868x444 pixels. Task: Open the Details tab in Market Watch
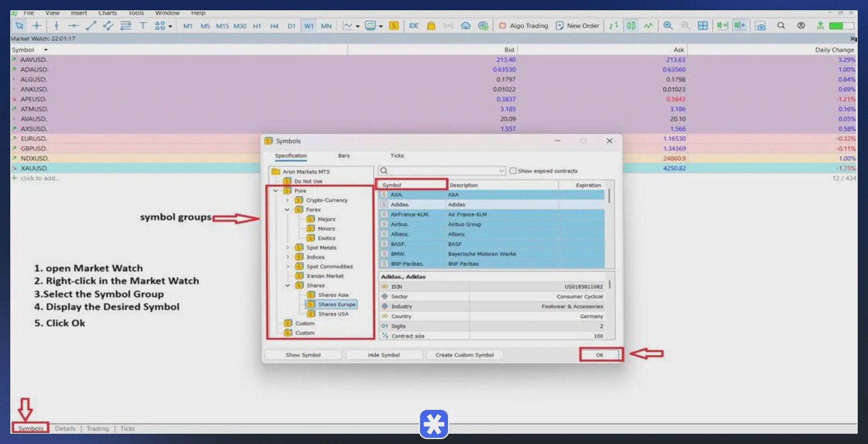coord(65,429)
